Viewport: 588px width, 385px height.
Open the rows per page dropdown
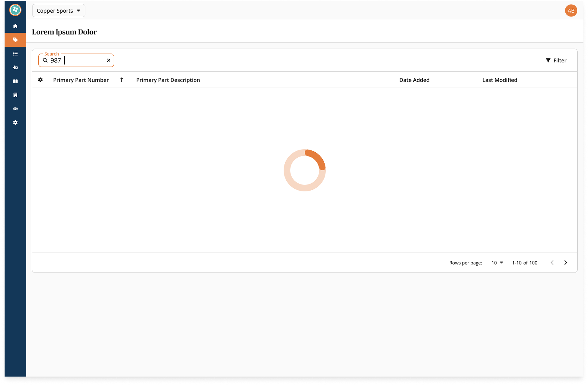click(x=497, y=263)
